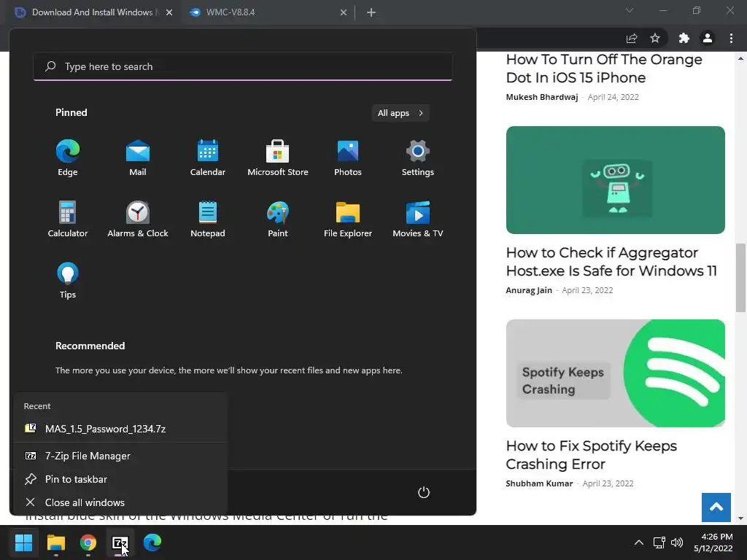
Task: Open the Calendar app
Action: (x=208, y=158)
